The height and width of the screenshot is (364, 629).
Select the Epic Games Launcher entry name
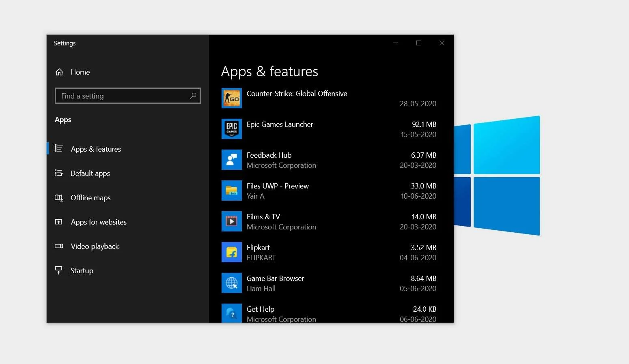280,124
